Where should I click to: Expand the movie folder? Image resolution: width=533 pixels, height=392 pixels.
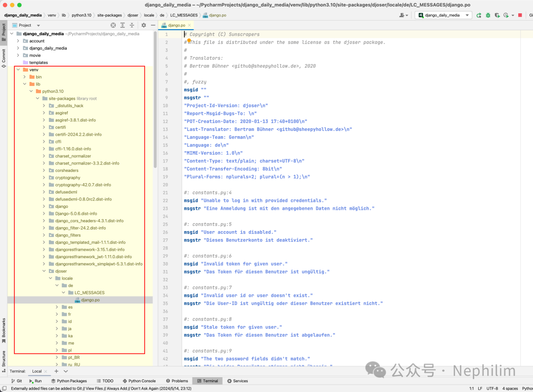point(18,55)
